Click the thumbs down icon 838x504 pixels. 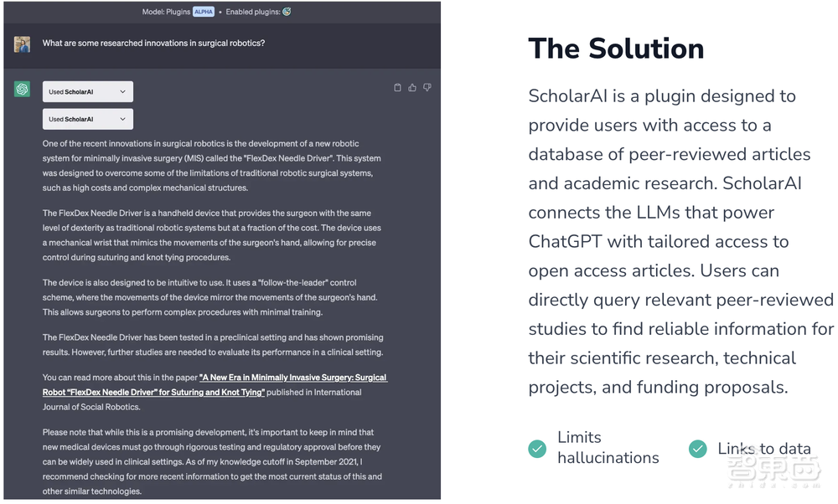(x=427, y=87)
